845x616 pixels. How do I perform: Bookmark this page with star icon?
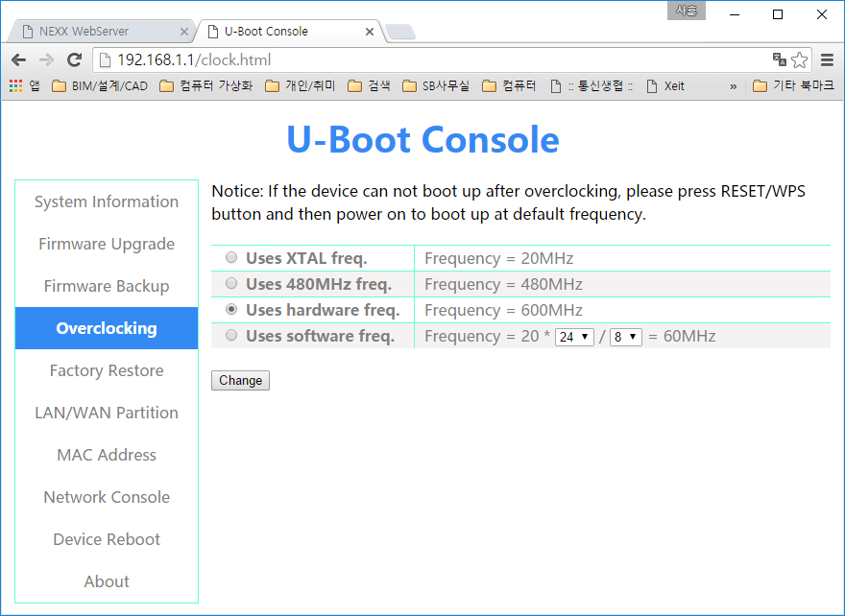coord(799,59)
